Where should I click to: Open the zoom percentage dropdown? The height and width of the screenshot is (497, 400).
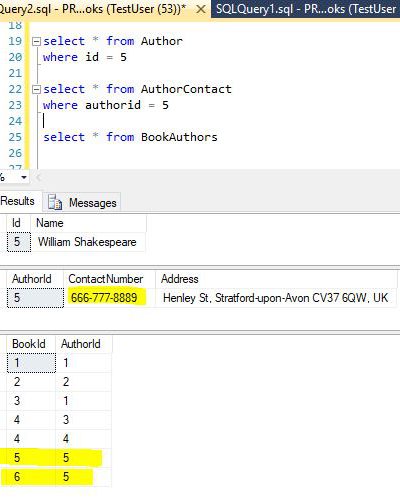pos(24,177)
